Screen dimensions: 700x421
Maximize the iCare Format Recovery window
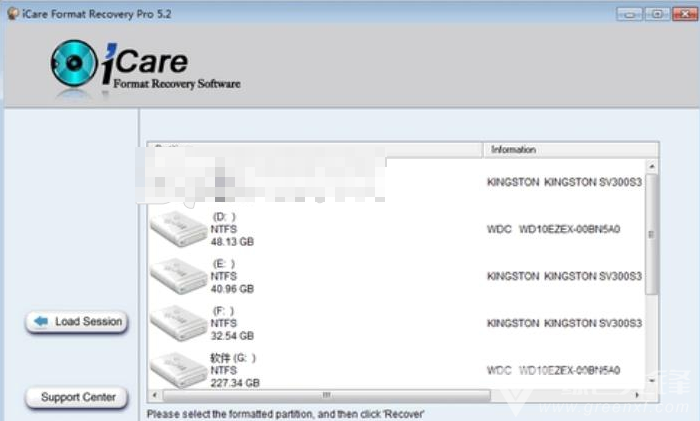coord(657,14)
